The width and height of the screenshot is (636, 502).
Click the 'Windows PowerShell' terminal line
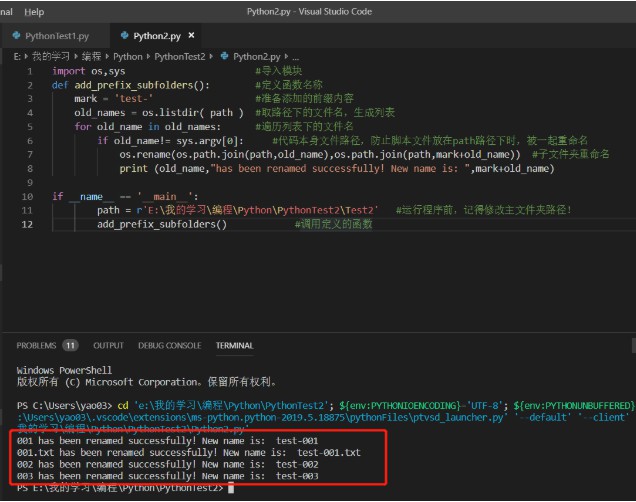coord(64,370)
